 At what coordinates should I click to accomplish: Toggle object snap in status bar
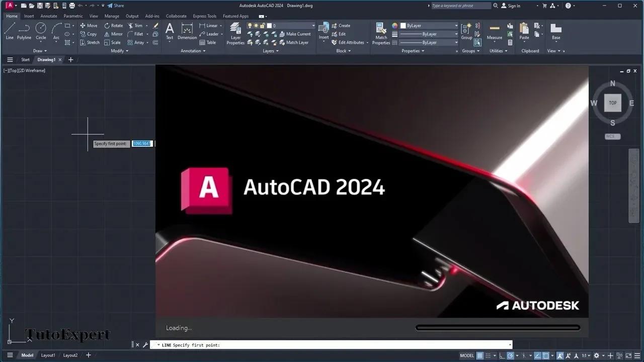point(545,355)
